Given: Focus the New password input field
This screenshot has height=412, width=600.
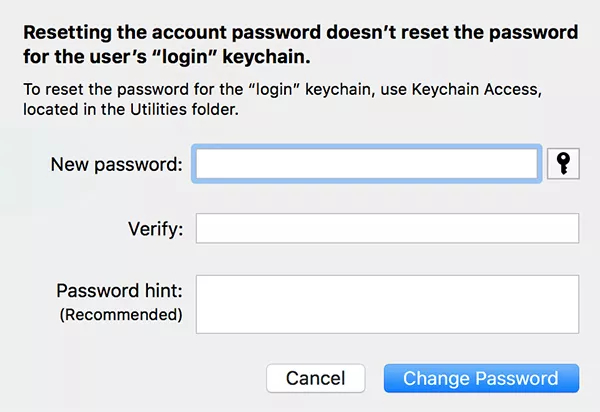Looking at the screenshot, I should [x=368, y=164].
